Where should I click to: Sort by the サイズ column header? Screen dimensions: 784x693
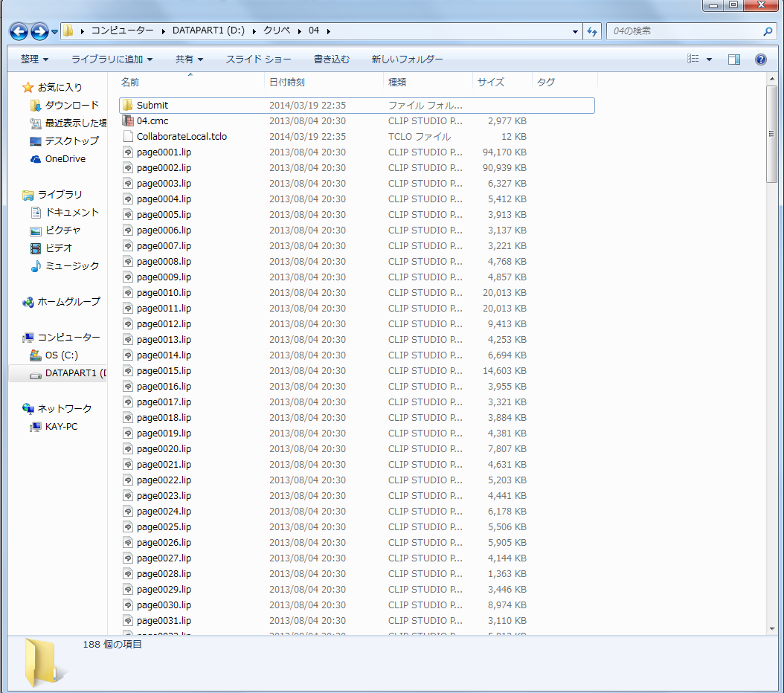point(491,83)
